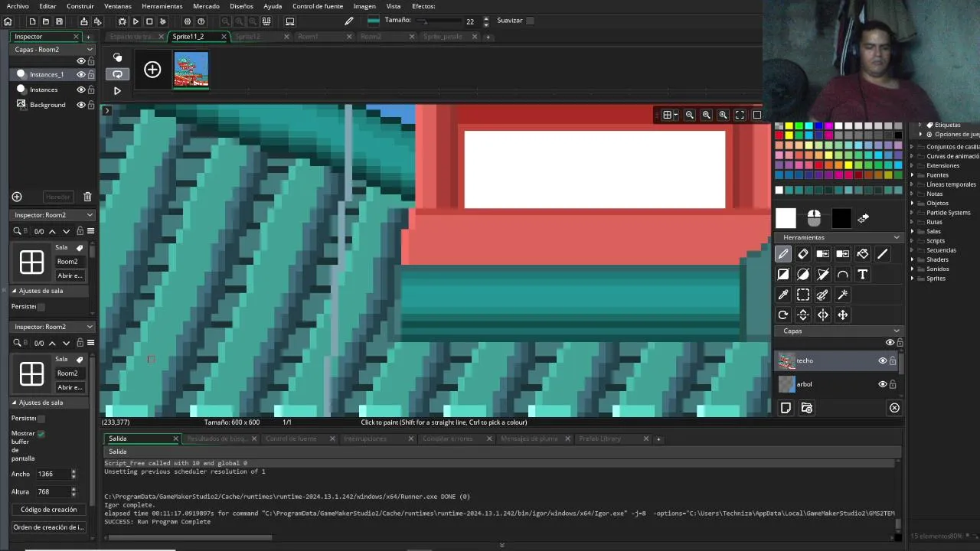Select the Pencil tool in Herramientas
This screenshot has height=551, width=980.
point(782,254)
